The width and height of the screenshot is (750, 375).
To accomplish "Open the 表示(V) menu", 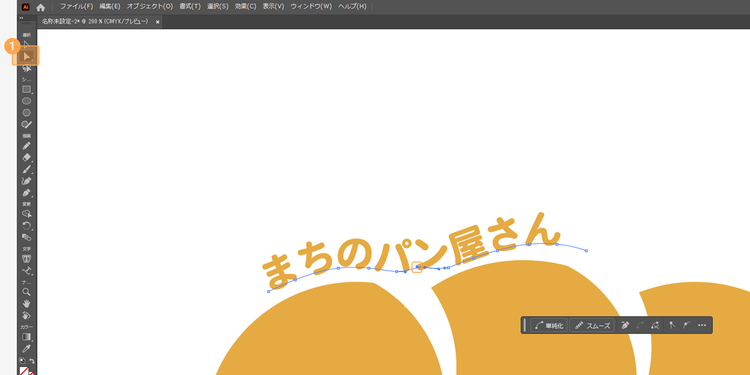I will coord(273,7).
